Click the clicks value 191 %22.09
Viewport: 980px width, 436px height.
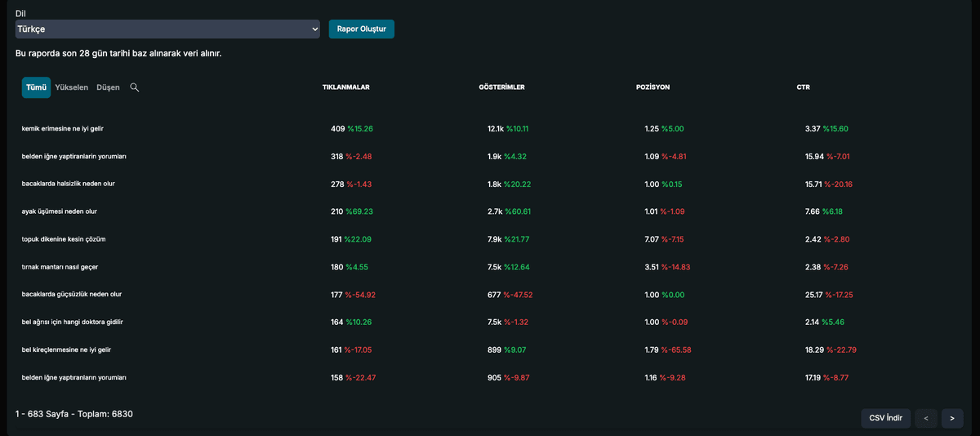tap(351, 239)
